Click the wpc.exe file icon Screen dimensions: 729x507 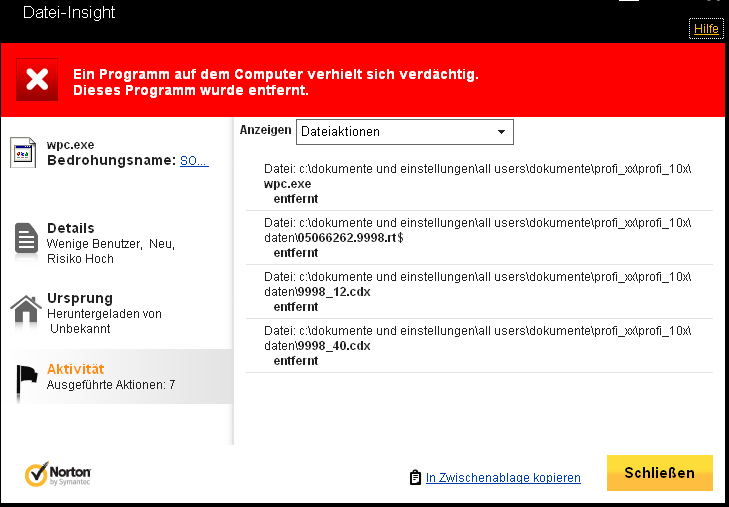pos(23,152)
